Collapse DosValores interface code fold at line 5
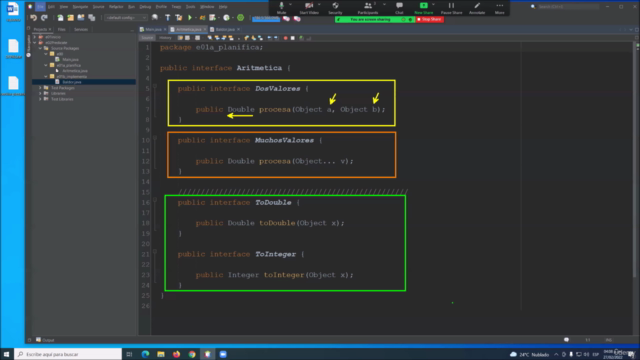Image resolution: width=640 pixels, height=360 pixels. (155, 87)
